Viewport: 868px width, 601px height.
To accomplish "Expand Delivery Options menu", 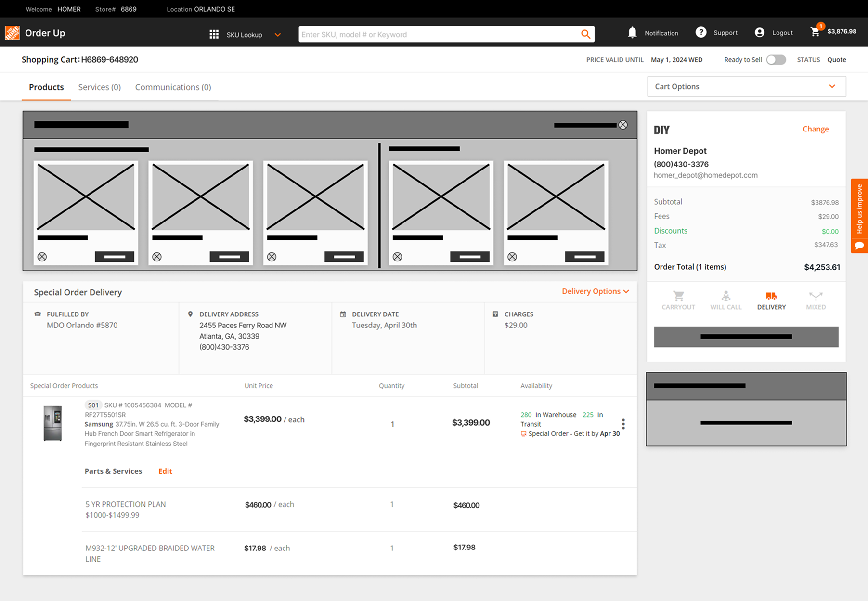I will tap(596, 291).
